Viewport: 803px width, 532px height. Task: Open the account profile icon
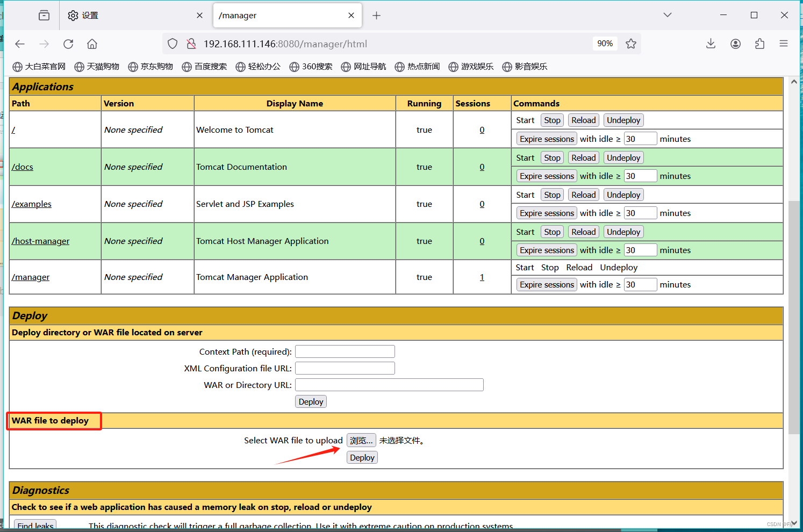point(735,44)
